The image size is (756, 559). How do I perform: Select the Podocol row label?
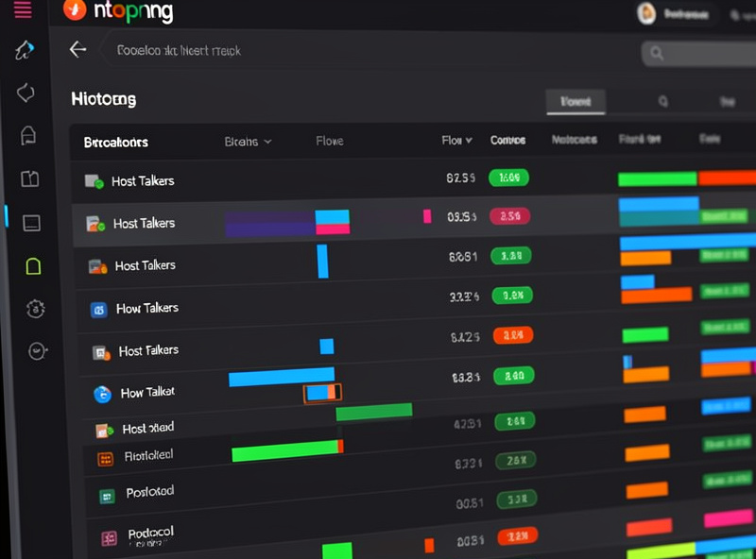[150, 533]
